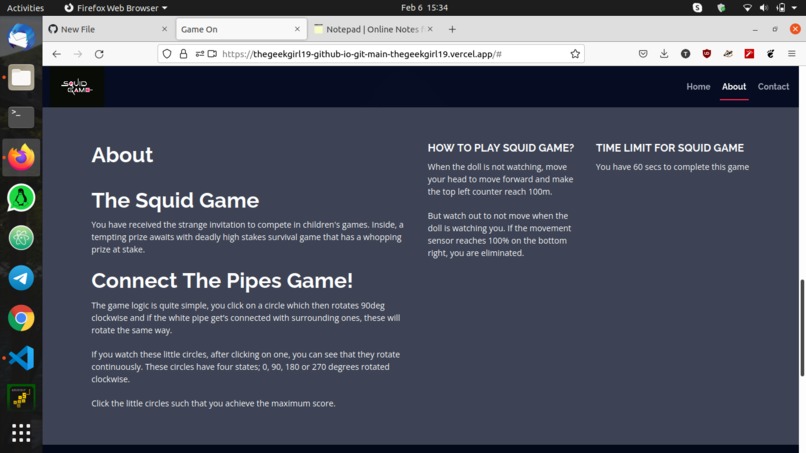Click text 'You have 60 secs to complete this game'
The image size is (806, 453).
[672, 167]
